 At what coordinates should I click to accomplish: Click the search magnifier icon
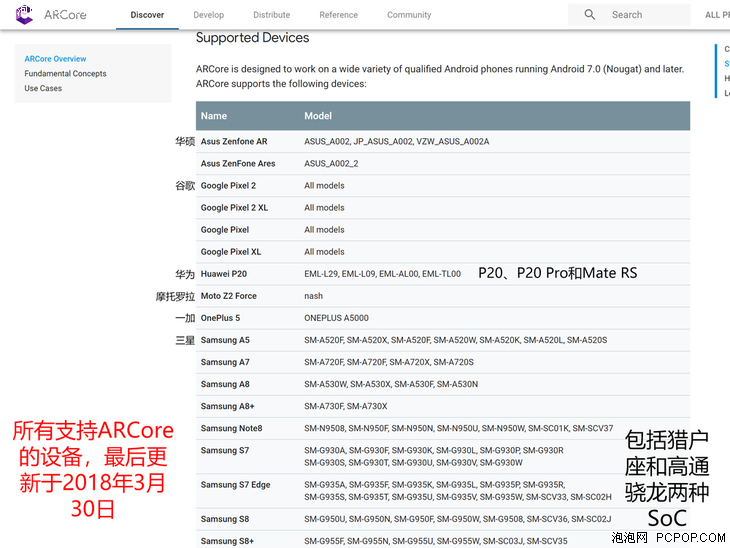(x=589, y=14)
